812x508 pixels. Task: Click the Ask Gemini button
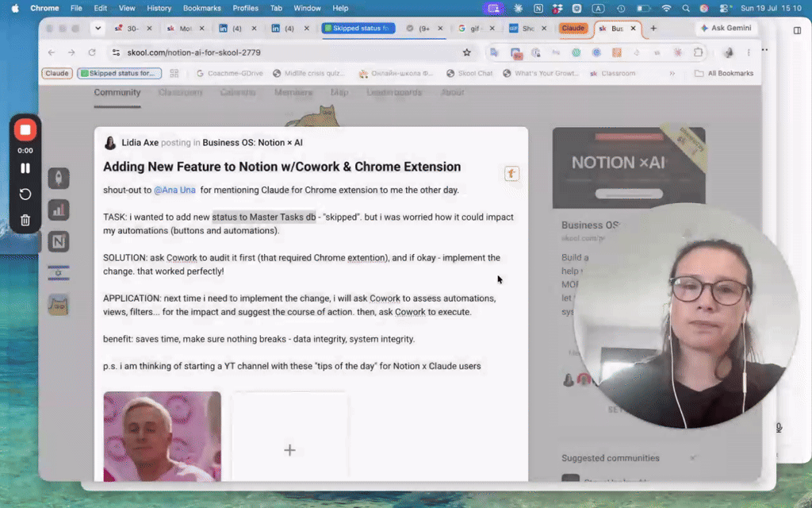[726, 28]
